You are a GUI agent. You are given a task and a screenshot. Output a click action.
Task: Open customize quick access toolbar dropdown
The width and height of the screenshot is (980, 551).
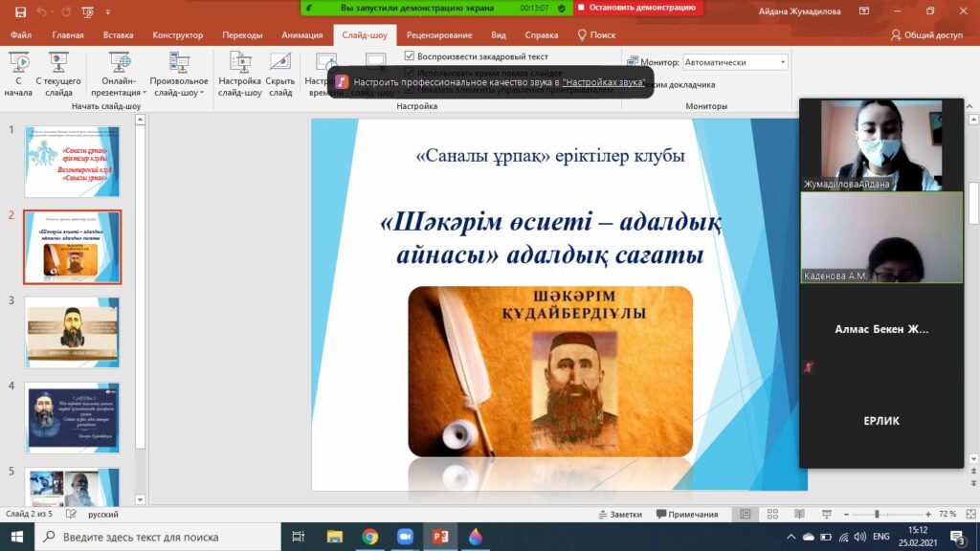pos(107,11)
